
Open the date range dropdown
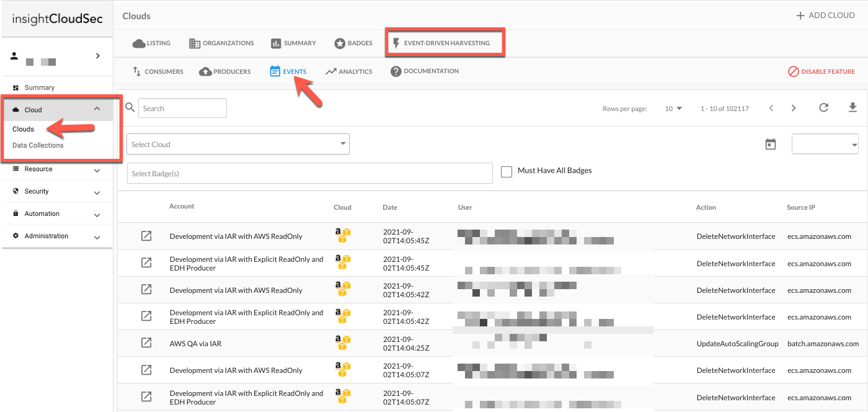(825, 144)
